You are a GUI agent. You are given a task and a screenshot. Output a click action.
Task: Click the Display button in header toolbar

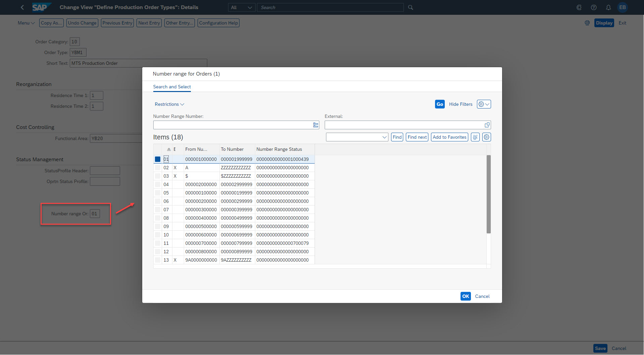(604, 23)
